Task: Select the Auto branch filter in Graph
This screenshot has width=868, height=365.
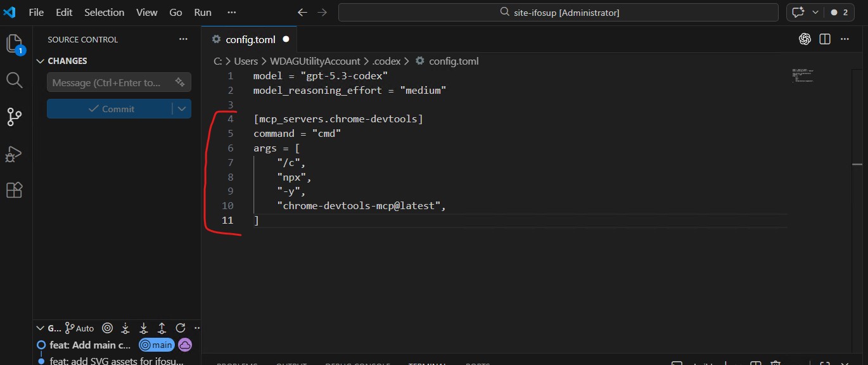Action: pyautogui.click(x=79, y=328)
